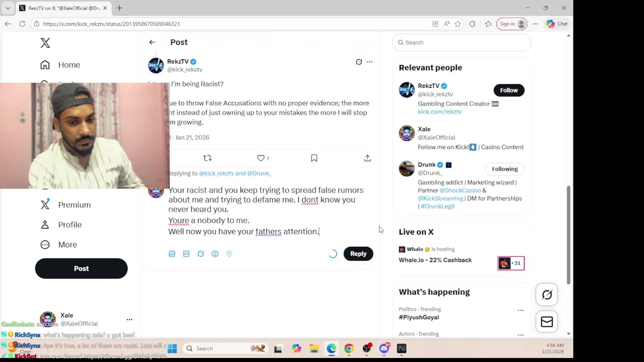Screen dimensions: 644x362
Task: Add media with the image icon
Action: (x=172, y=254)
